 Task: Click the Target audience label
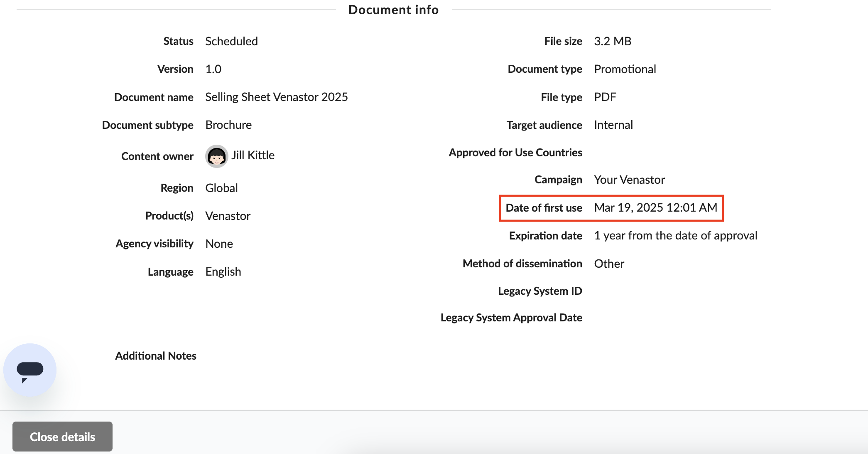(544, 125)
